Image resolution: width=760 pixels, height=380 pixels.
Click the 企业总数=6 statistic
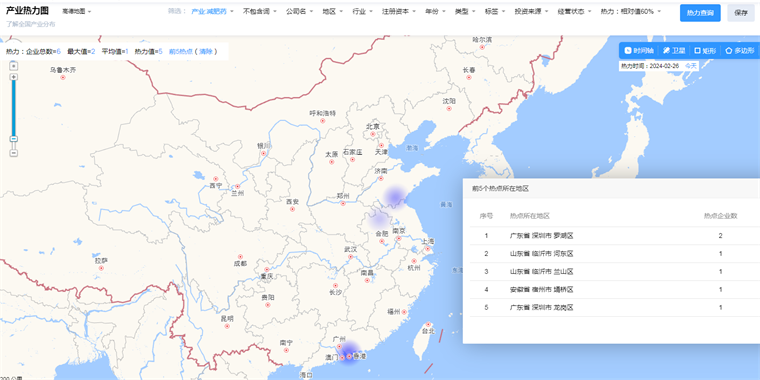pos(43,51)
